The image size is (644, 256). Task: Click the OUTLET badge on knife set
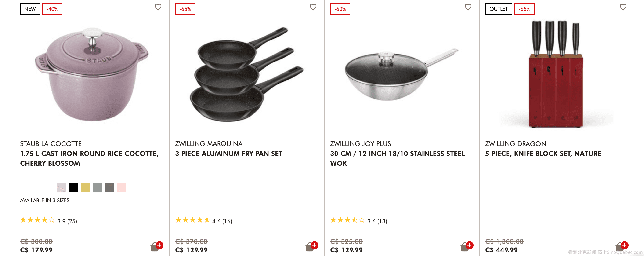click(x=498, y=9)
